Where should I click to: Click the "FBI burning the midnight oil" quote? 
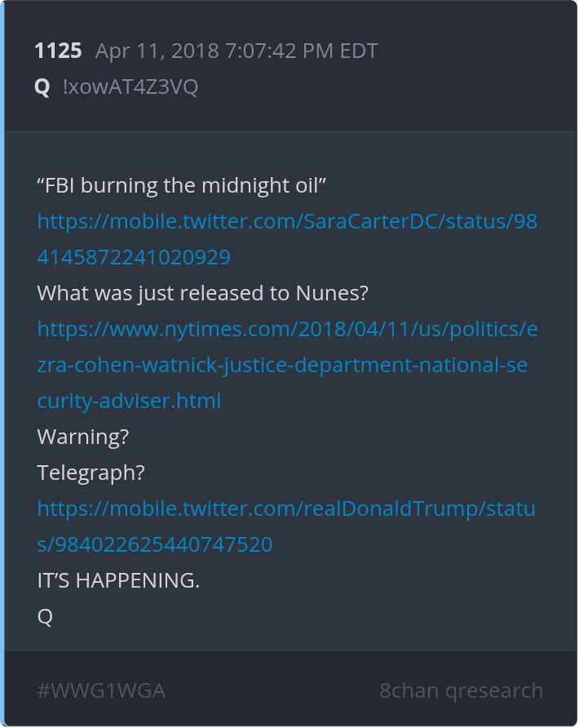[x=182, y=185]
